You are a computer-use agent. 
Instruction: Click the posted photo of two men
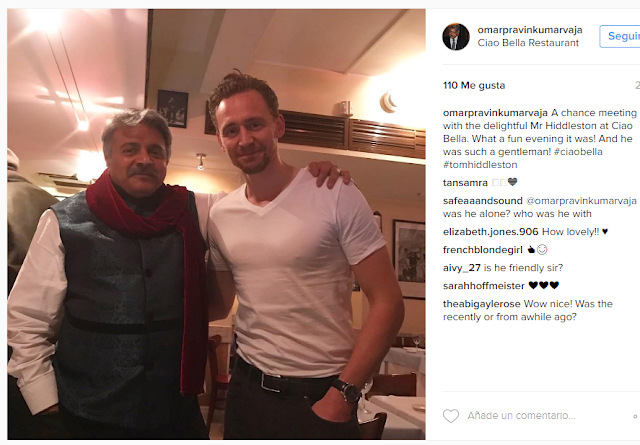point(216,224)
